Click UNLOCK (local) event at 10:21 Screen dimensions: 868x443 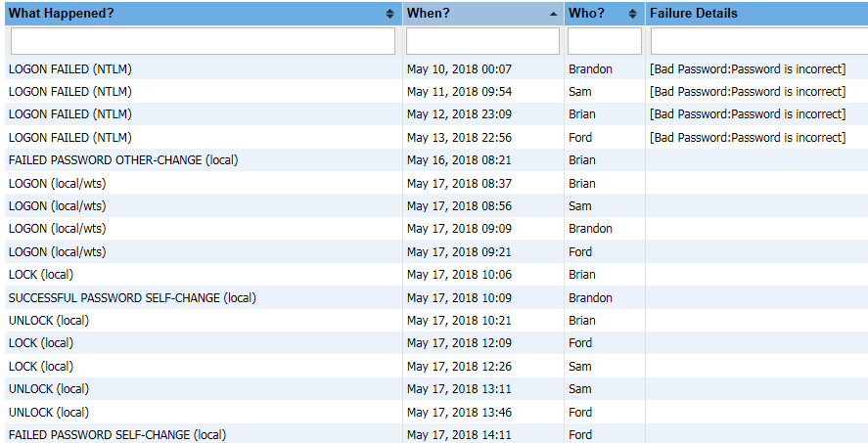(x=49, y=321)
